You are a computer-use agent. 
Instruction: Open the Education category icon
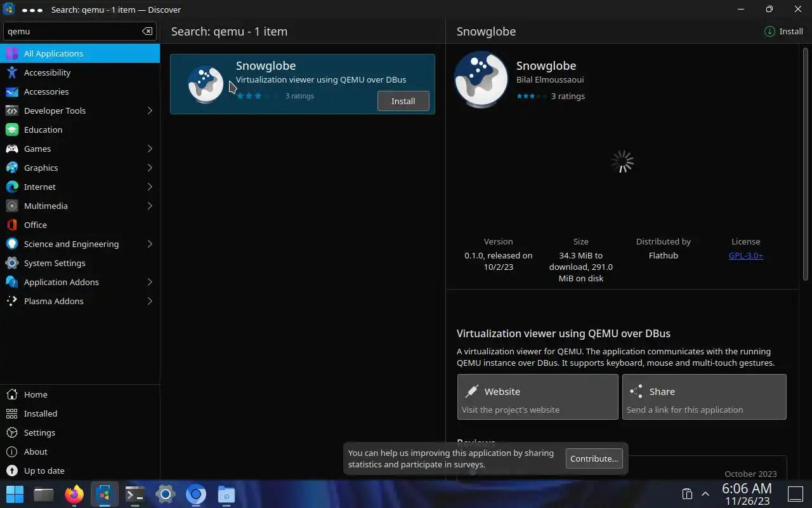(12, 130)
